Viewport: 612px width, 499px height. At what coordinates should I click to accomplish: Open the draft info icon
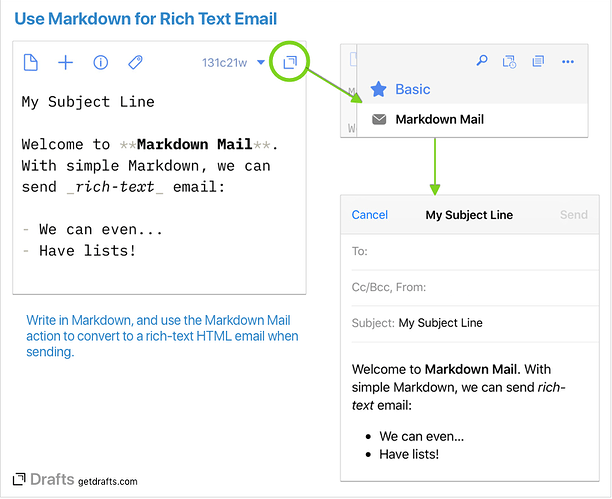coord(100,62)
